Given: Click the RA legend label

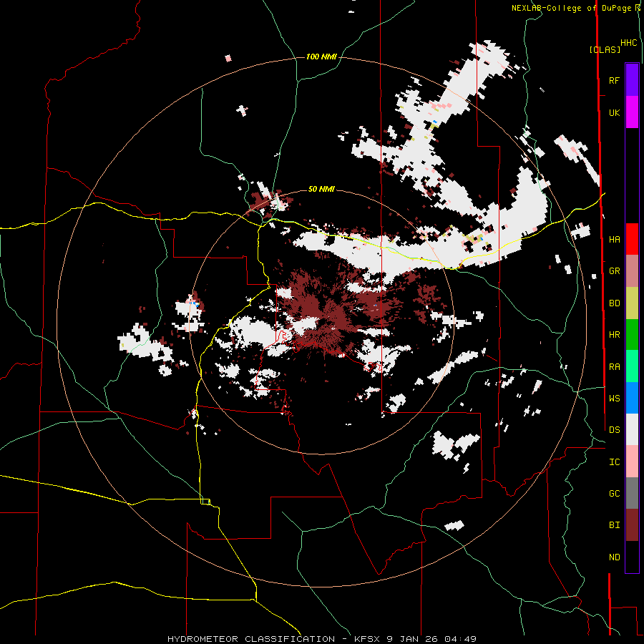Looking at the screenshot, I should [x=614, y=367].
